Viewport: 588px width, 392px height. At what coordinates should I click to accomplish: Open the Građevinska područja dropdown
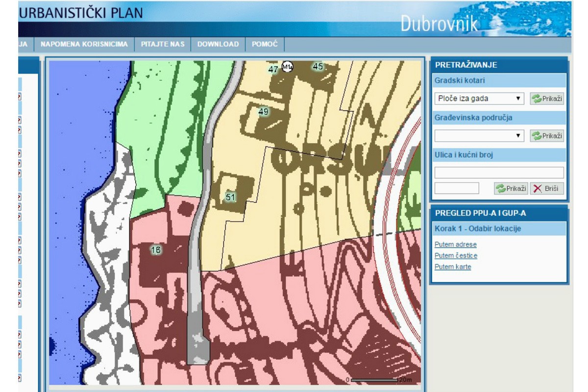479,136
